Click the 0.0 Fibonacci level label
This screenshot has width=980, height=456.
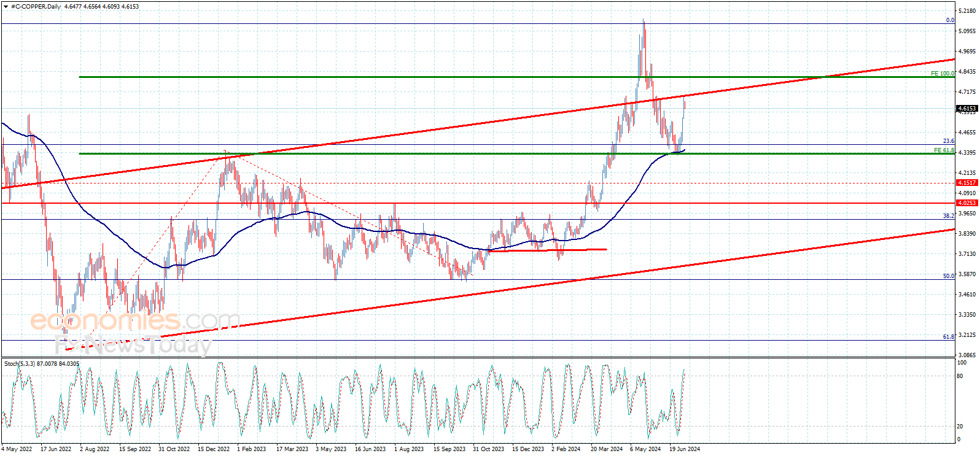[x=950, y=20]
